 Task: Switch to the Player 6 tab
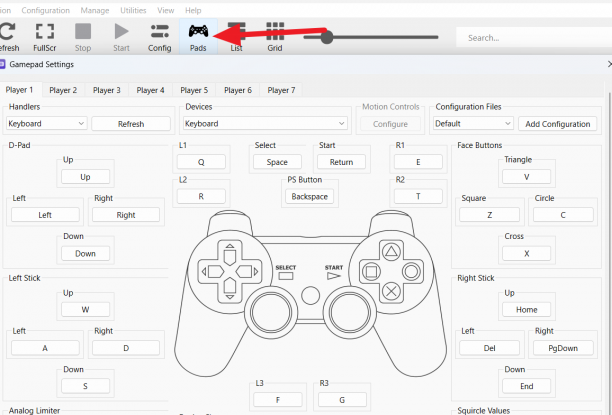[238, 90]
